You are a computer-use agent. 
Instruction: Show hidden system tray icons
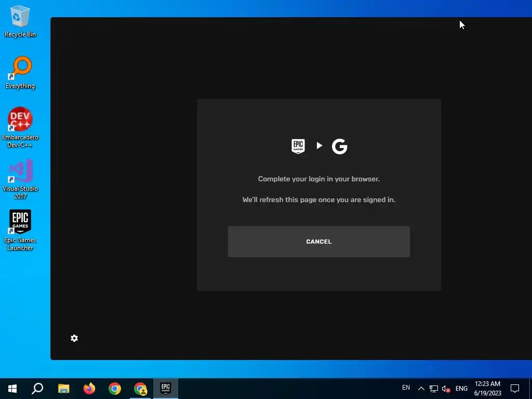tap(421, 389)
